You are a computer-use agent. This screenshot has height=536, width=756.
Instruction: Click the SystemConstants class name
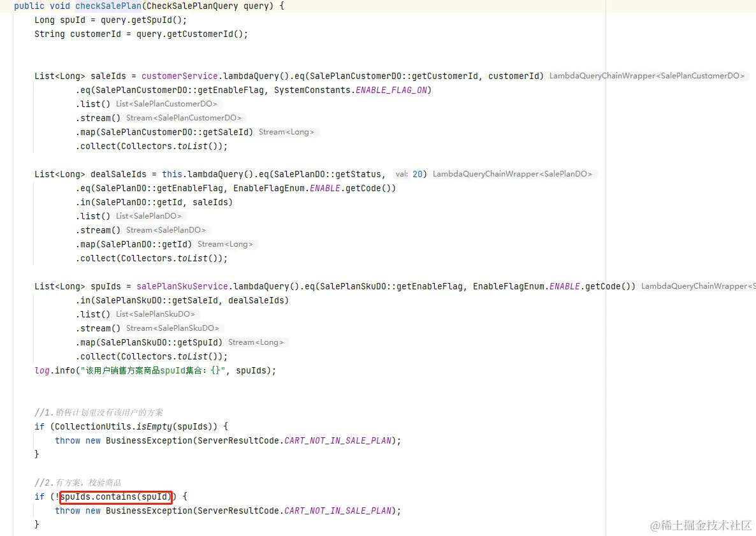[312, 90]
